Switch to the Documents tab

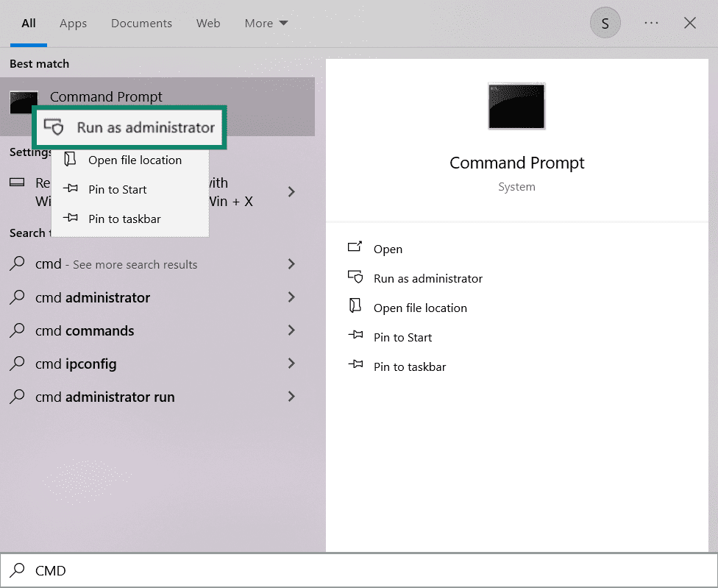[141, 23]
